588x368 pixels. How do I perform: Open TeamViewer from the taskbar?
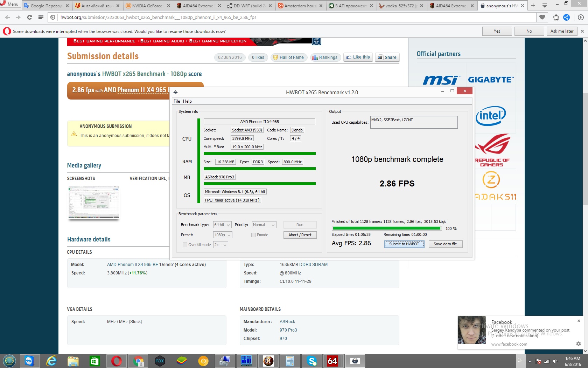point(29,361)
